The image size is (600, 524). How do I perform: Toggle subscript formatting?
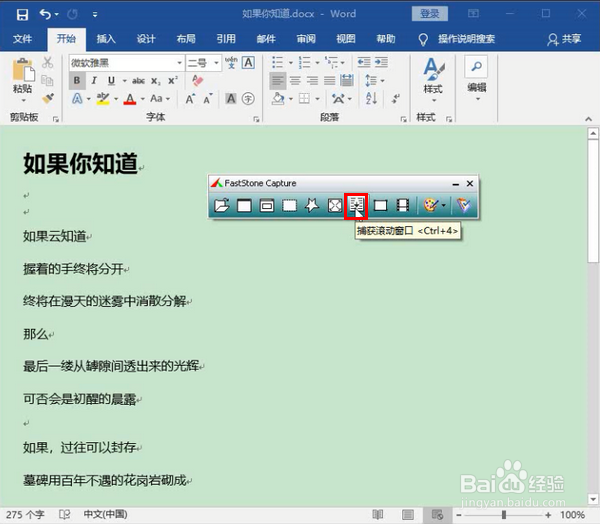point(155,81)
